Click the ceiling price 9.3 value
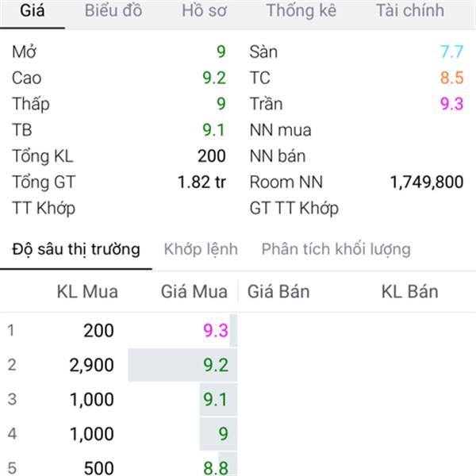This screenshot has width=476, height=476. 451,104
